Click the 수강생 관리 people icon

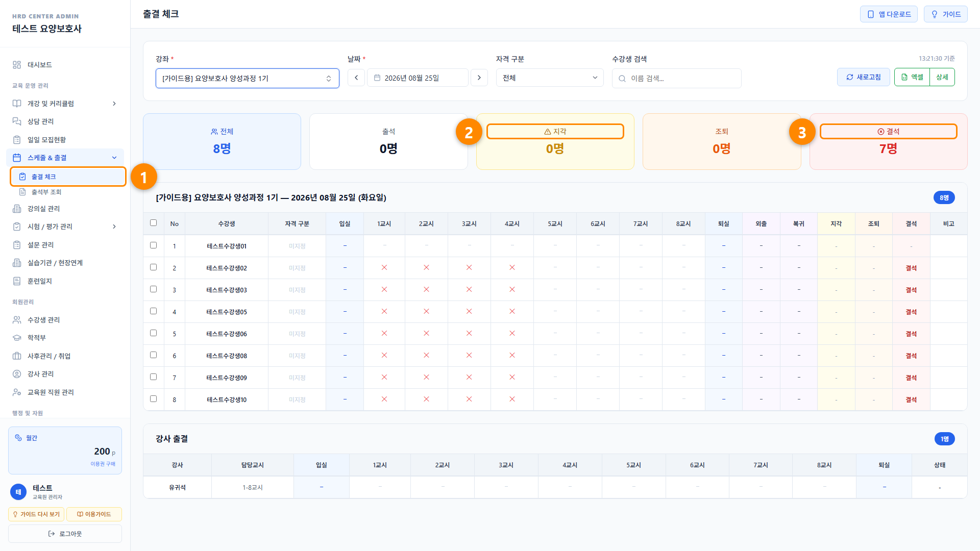point(17,320)
